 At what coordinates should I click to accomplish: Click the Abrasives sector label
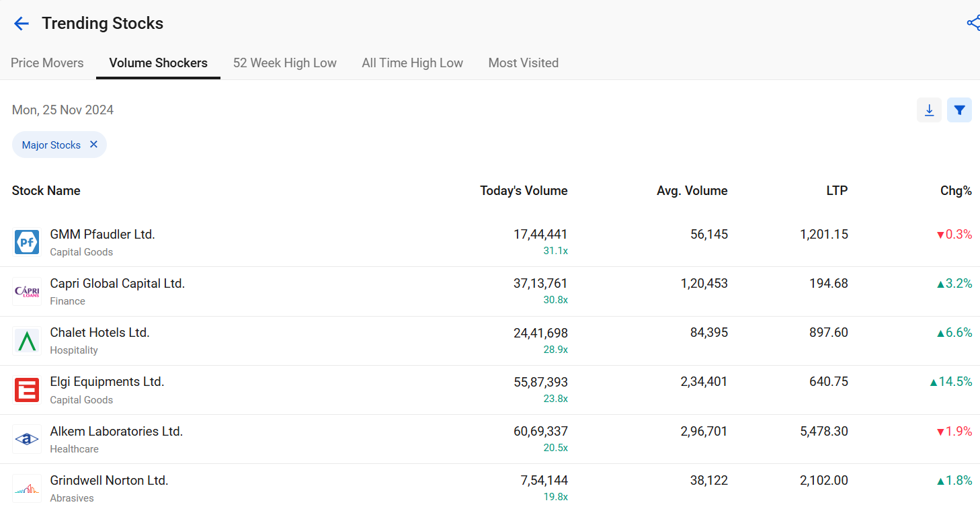(x=72, y=498)
